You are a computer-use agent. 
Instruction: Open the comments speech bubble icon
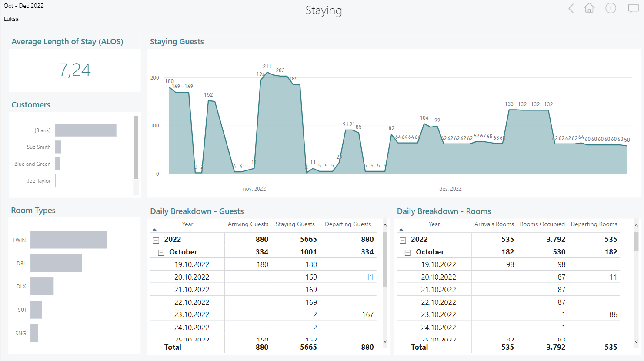pos(633,8)
